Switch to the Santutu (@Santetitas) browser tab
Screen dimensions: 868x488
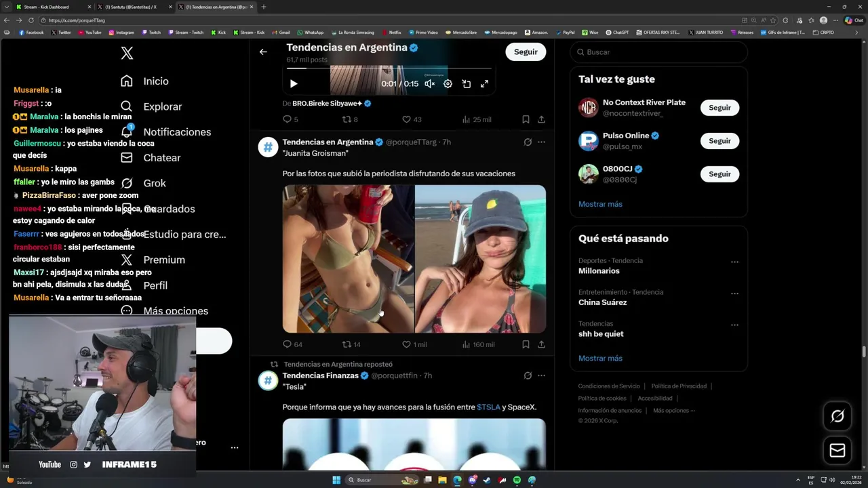134,7
